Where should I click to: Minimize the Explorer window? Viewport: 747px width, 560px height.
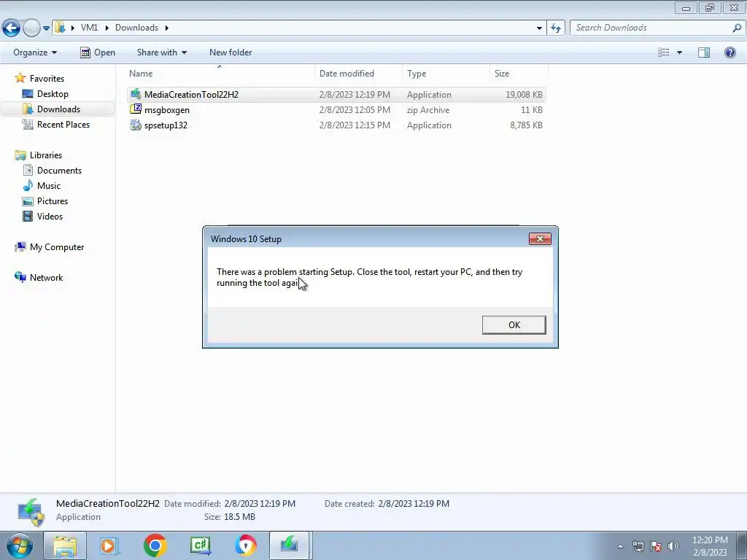coord(686,7)
